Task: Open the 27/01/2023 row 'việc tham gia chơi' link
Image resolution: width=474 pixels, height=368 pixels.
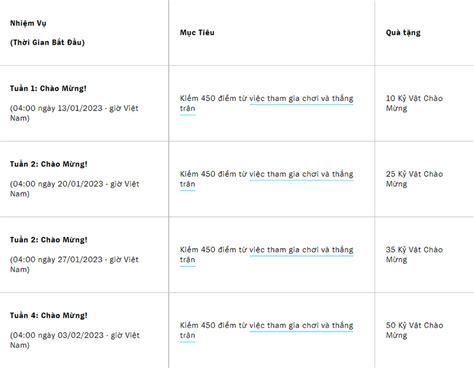Action: (x=301, y=250)
